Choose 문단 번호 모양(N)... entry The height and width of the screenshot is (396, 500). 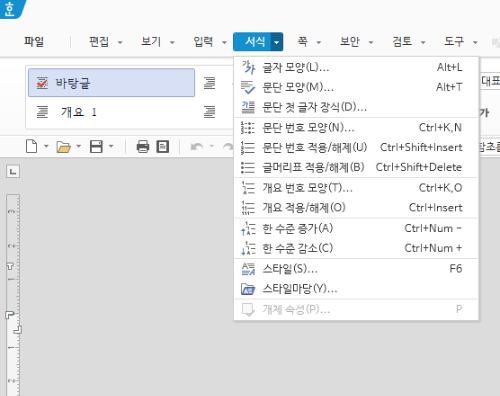(x=356, y=127)
